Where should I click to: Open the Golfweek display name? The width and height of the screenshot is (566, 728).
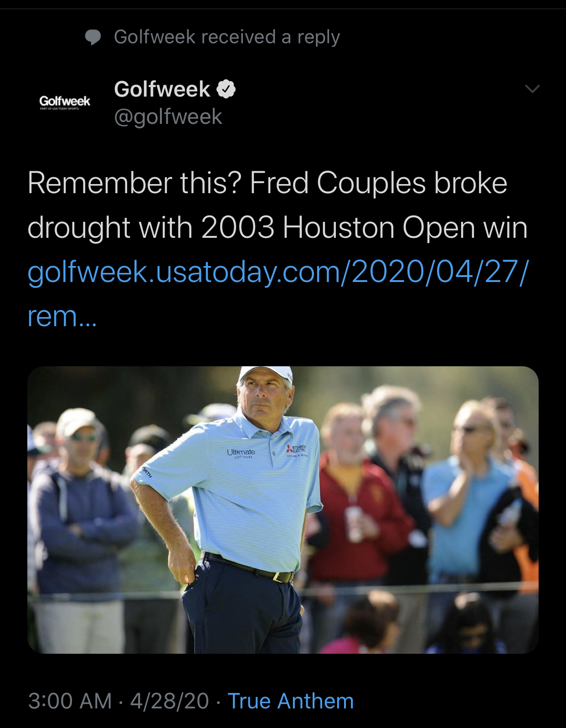click(162, 89)
